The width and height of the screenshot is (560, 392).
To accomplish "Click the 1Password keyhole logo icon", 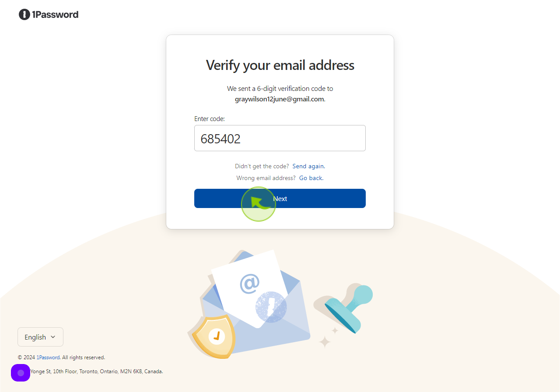I will [24, 14].
